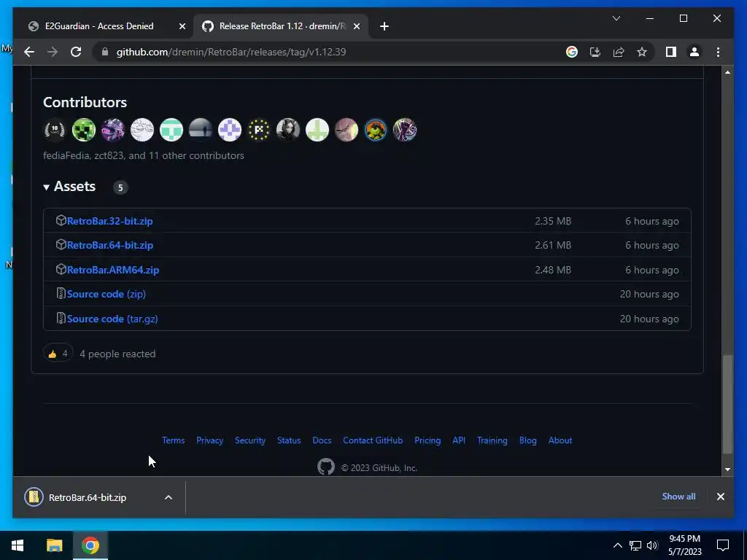Click the scrollbar up arrow
This screenshot has width=747, height=560.
click(x=727, y=72)
